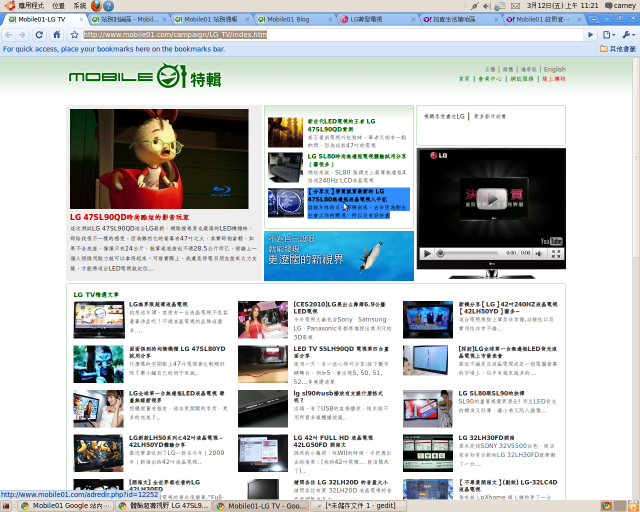Click the Go arrow beside address bar
Viewport: 640px width, 512px height.
pos(590,35)
